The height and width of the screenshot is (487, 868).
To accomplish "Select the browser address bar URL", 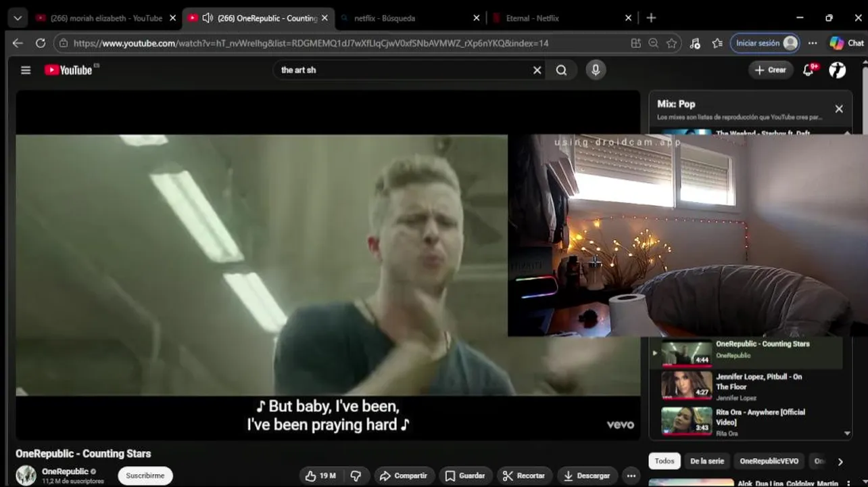I will (x=311, y=43).
